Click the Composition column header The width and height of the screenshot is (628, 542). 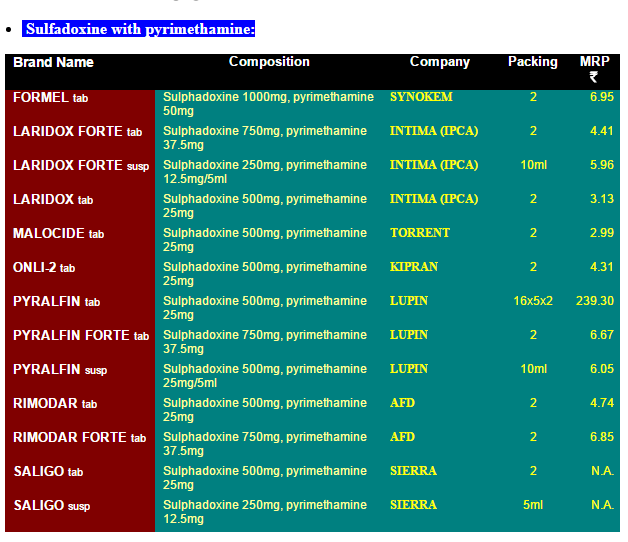click(x=269, y=62)
